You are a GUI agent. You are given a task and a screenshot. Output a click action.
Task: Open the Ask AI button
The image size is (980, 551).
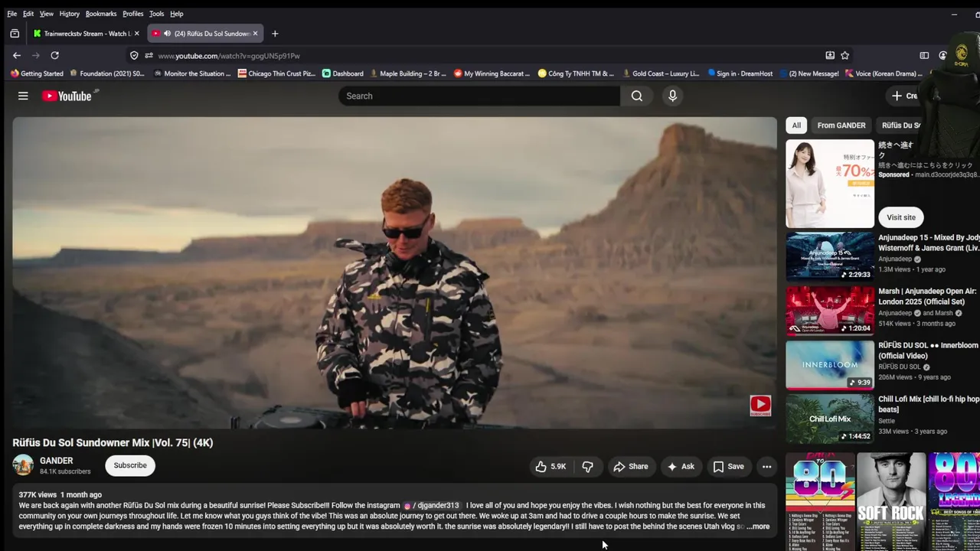point(681,466)
